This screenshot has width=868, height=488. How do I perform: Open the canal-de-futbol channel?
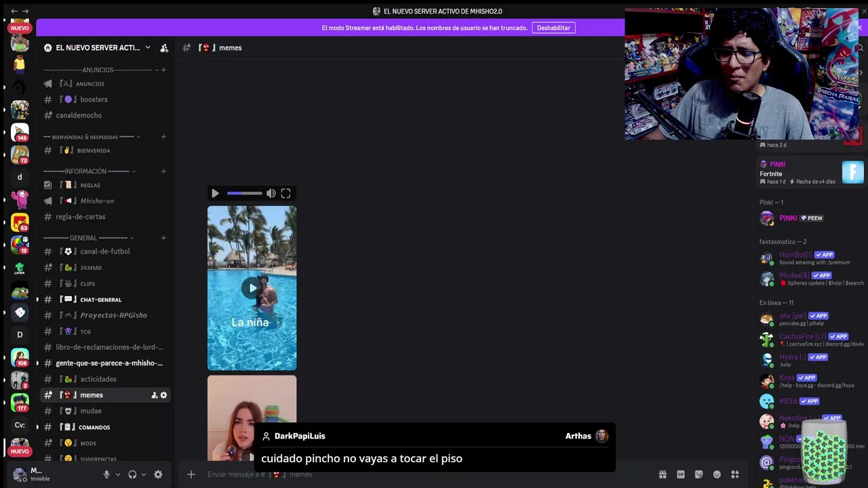tap(104, 251)
